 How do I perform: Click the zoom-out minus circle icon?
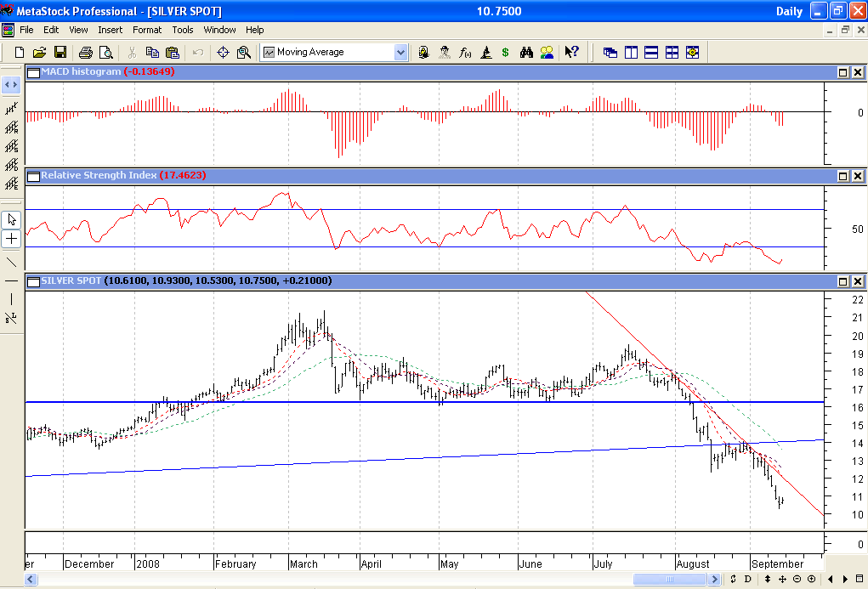click(797, 579)
